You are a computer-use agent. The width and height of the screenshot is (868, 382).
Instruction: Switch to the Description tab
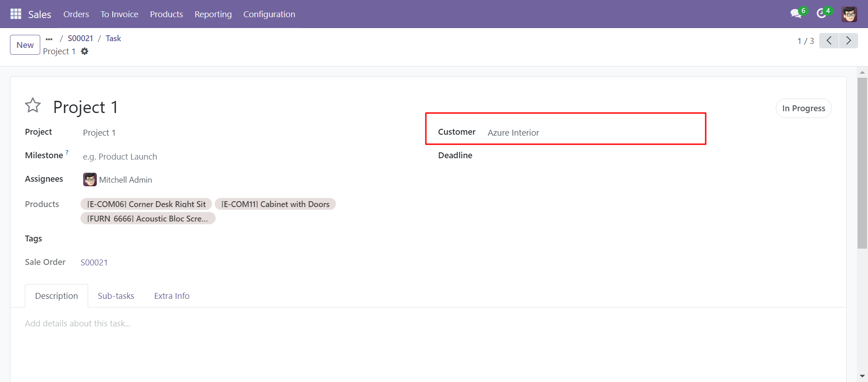(x=57, y=296)
